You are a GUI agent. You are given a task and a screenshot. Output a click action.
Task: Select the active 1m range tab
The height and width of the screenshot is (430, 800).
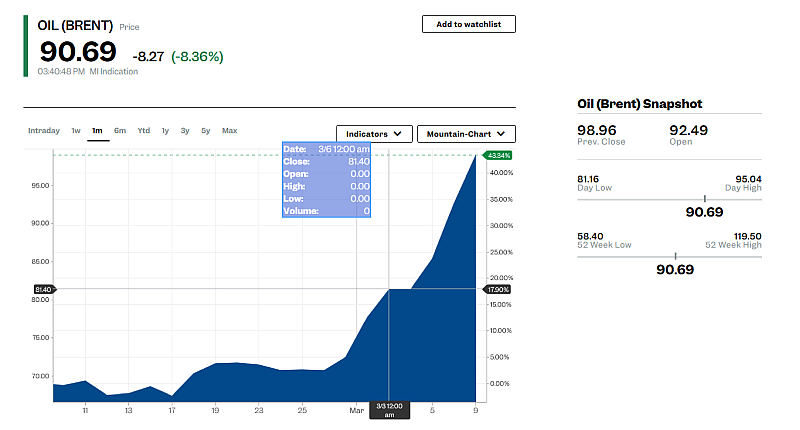97,131
